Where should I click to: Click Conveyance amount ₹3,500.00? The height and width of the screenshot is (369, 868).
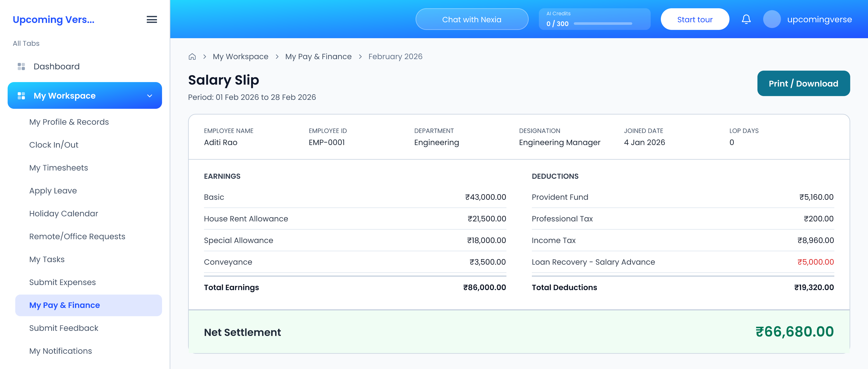click(x=488, y=262)
